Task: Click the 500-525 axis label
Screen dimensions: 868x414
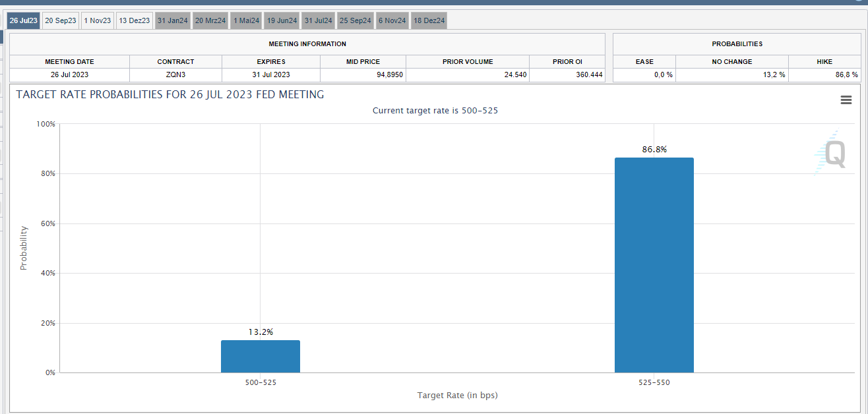Action: tap(261, 382)
